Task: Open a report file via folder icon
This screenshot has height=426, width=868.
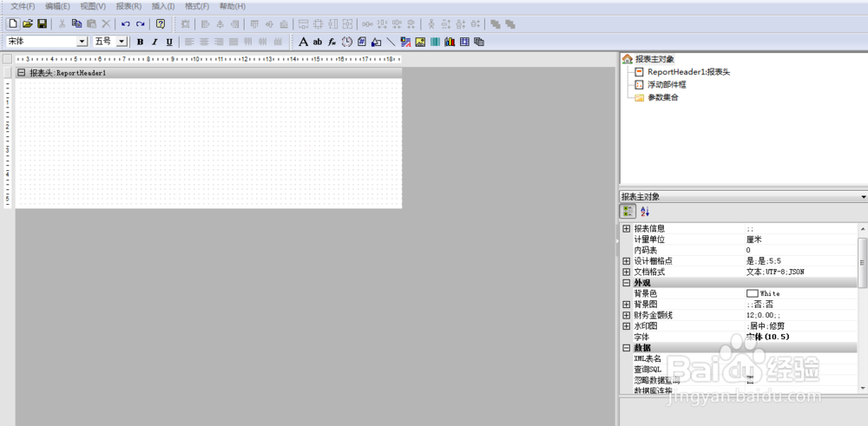Action: [28, 23]
